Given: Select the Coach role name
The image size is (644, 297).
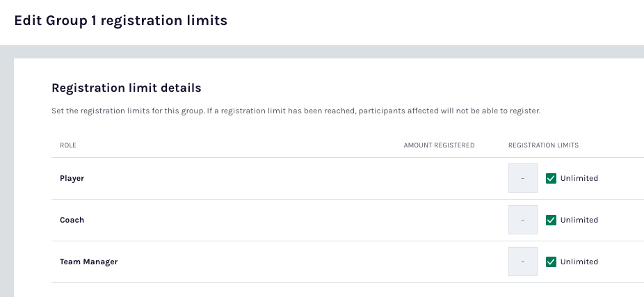Looking at the screenshot, I should coord(72,220).
